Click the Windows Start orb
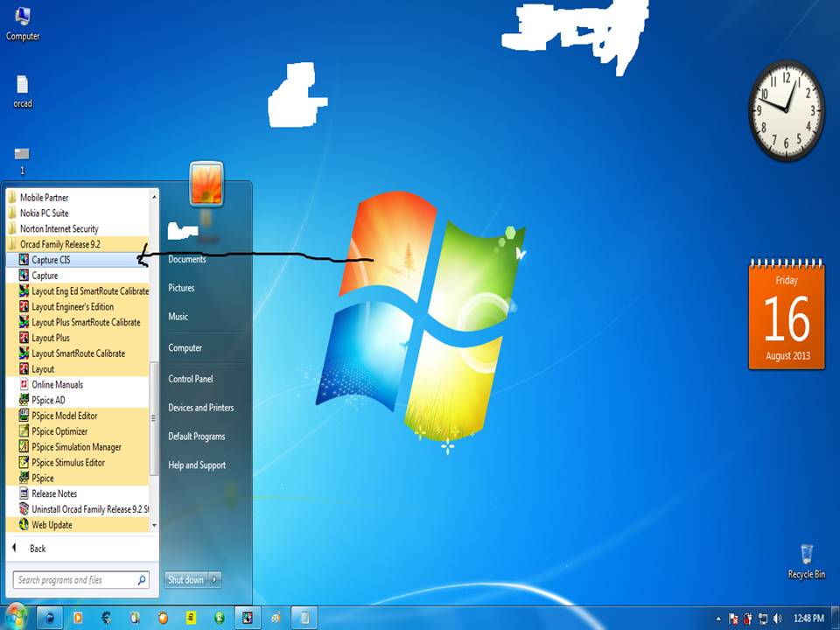Image resolution: width=840 pixels, height=630 pixels. tap(15, 617)
